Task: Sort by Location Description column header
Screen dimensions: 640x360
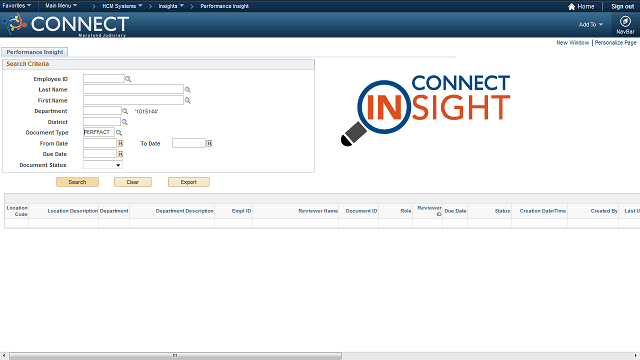Action: [73, 211]
